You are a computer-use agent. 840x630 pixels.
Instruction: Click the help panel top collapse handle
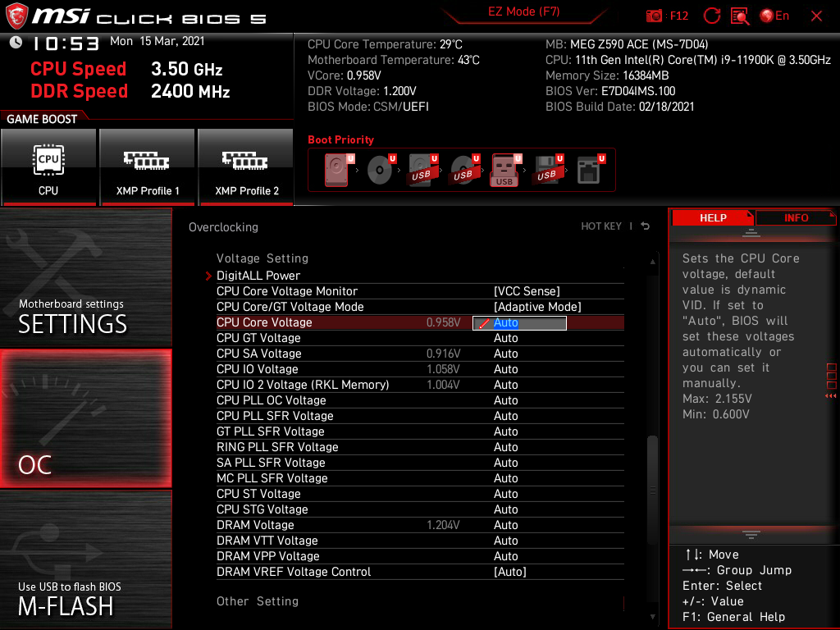751,233
